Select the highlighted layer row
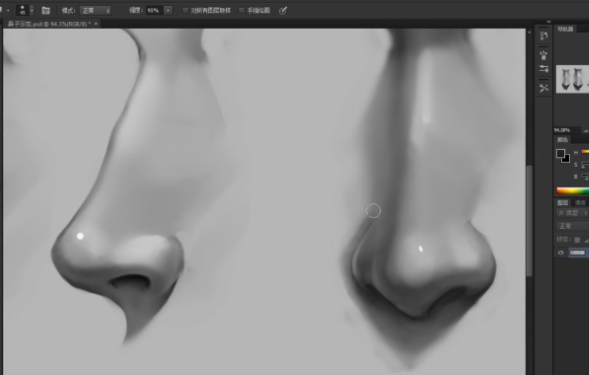589x375 pixels. [x=578, y=253]
